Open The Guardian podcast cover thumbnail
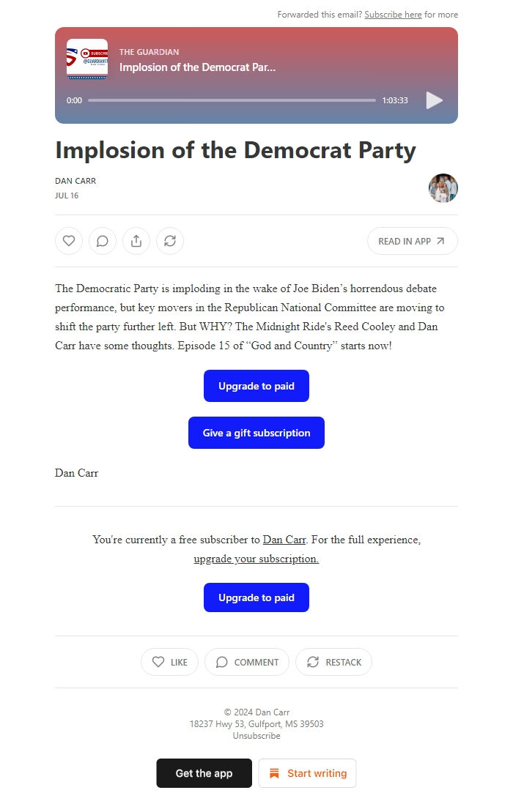Screen dimensions: 513x812 click(x=86, y=60)
